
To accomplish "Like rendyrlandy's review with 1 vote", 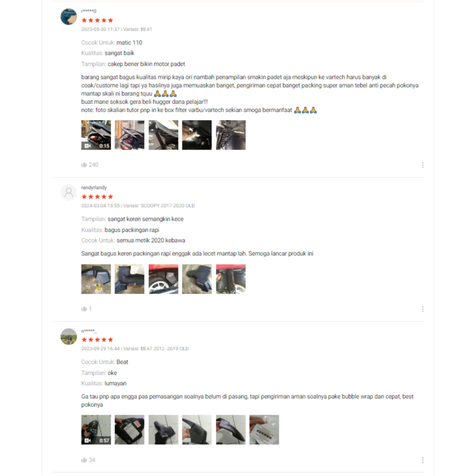I will [x=84, y=309].
